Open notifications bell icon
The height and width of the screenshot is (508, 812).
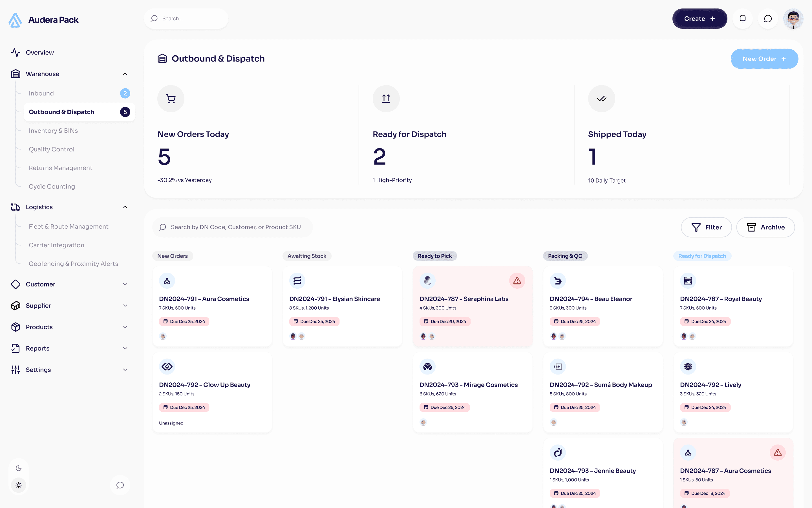(743, 18)
